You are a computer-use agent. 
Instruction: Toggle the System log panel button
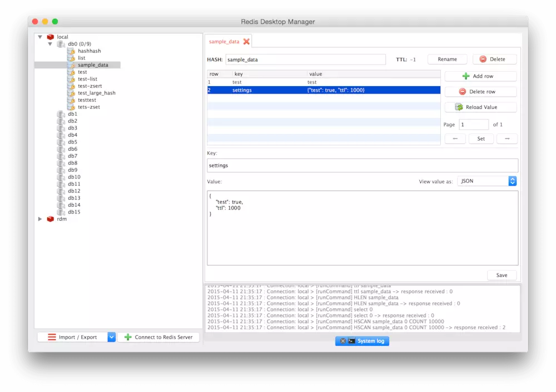(x=362, y=341)
